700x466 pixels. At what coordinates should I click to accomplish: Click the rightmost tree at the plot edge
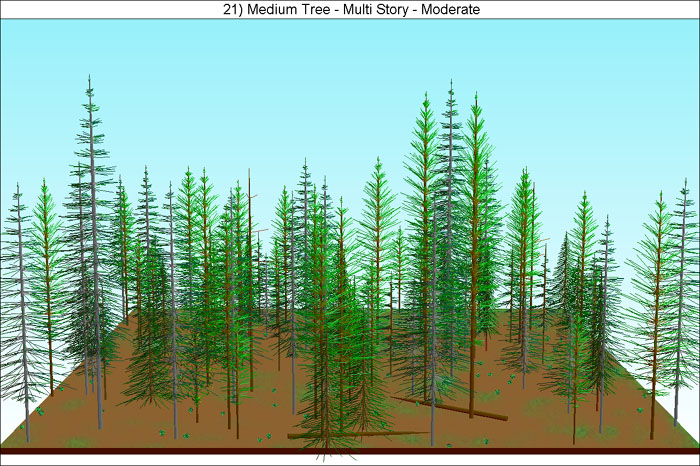(683, 300)
